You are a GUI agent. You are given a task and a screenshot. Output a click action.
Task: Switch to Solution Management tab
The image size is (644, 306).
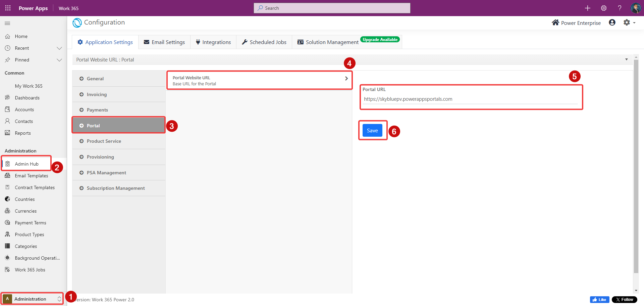328,42
